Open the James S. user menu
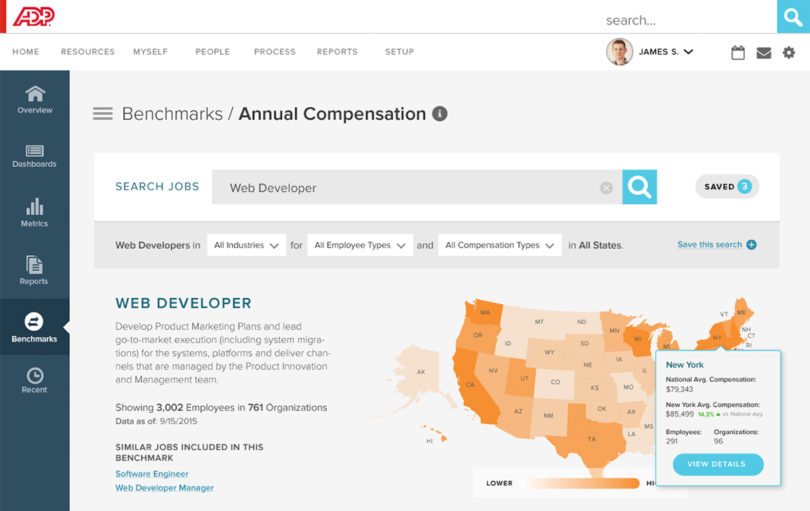This screenshot has width=810, height=511. [x=666, y=52]
